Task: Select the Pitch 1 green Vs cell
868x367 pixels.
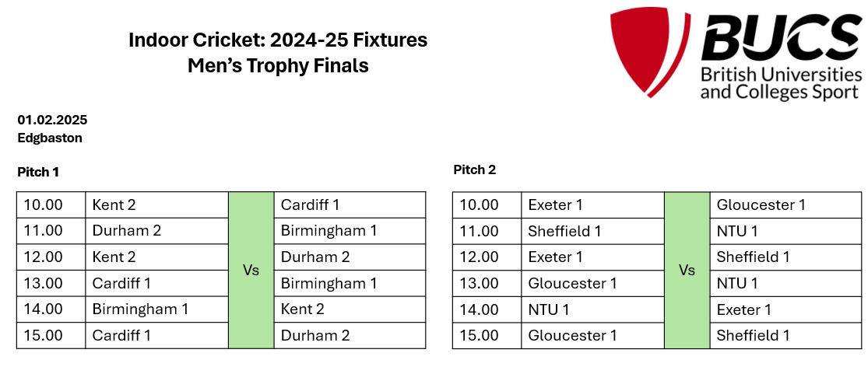Action: [x=251, y=271]
